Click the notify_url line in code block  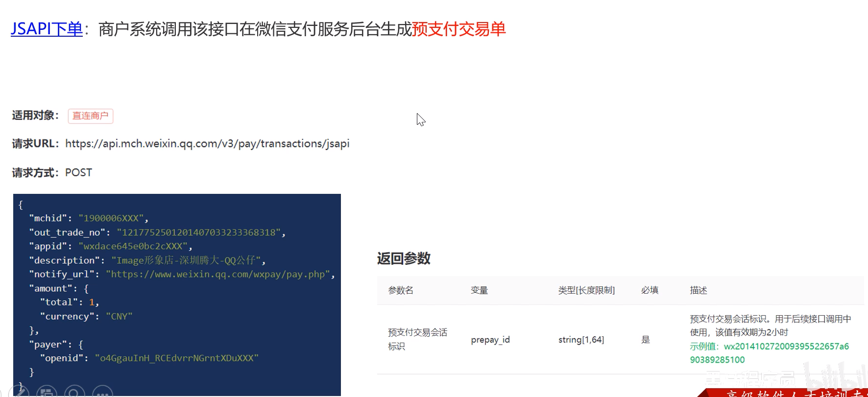(x=181, y=275)
